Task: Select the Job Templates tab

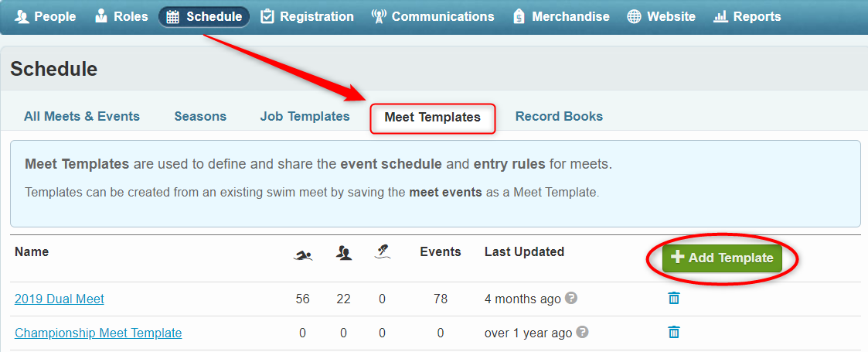Action: pyautogui.click(x=305, y=117)
